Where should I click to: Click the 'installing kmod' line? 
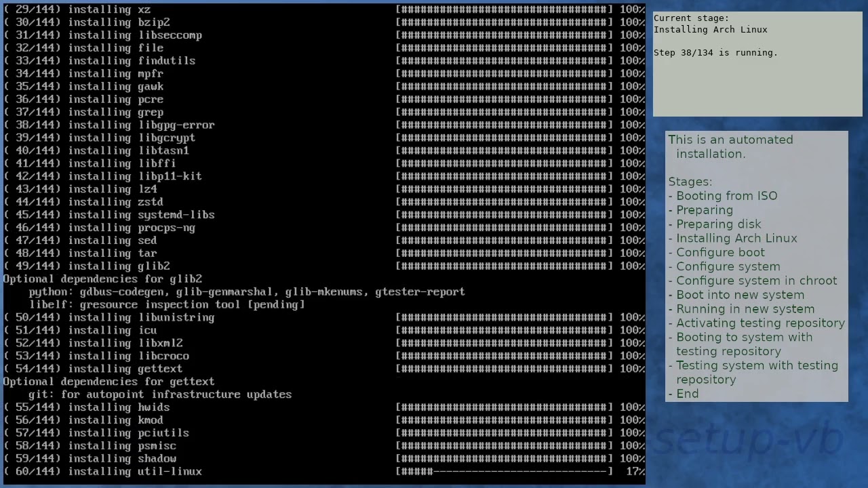pyautogui.click(x=324, y=420)
